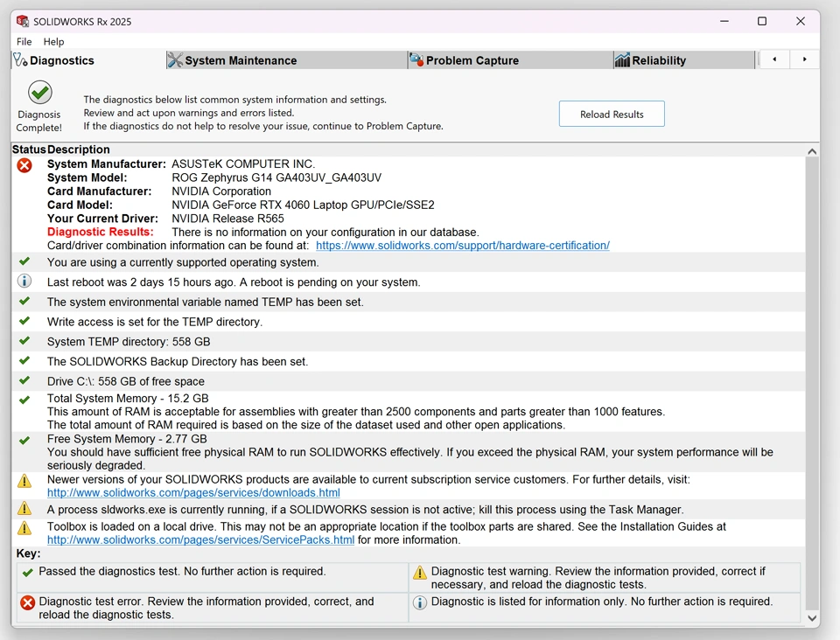Click the camera icon on Problem Capture tab
840x640 pixels.
(x=416, y=60)
